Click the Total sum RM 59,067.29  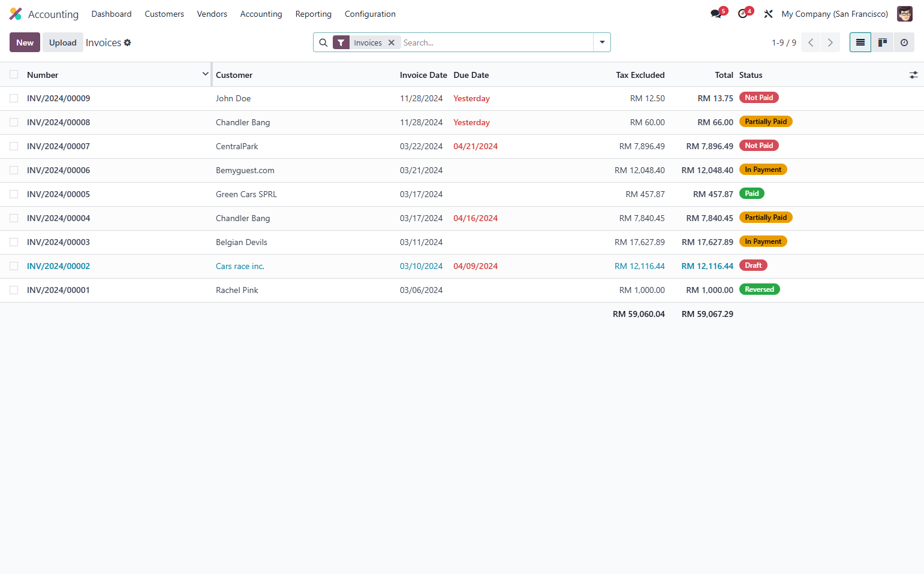click(708, 314)
